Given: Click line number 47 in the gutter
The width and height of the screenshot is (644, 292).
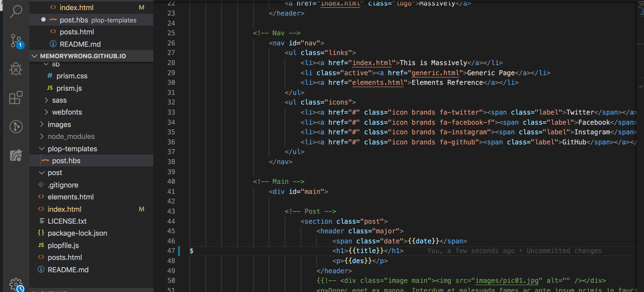Looking at the screenshot, I should pos(171,251).
